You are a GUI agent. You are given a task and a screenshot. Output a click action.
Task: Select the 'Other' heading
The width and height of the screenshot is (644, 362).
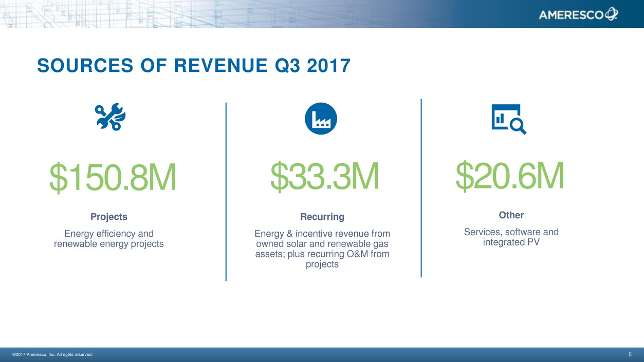pyautogui.click(x=511, y=215)
